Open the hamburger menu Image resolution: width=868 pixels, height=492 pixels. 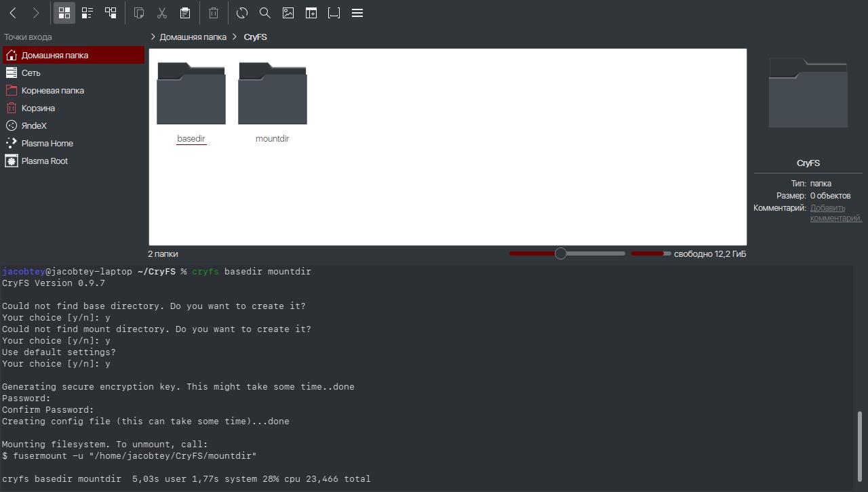point(357,13)
